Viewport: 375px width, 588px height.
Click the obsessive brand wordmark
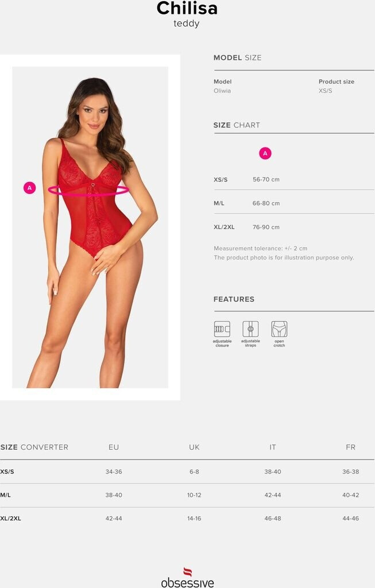click(x=187, y=582)
